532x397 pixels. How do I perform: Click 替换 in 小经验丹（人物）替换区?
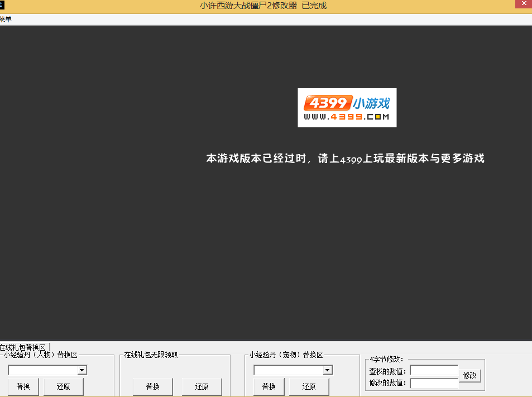click(x=23, y=386)
